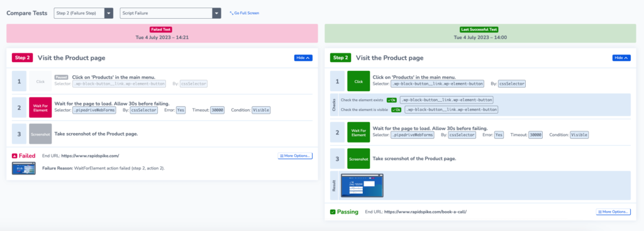The height and width of the screenshot is (231, 644).
Task: Collapse failed test step with Hide button
Action: coord(303,58)
